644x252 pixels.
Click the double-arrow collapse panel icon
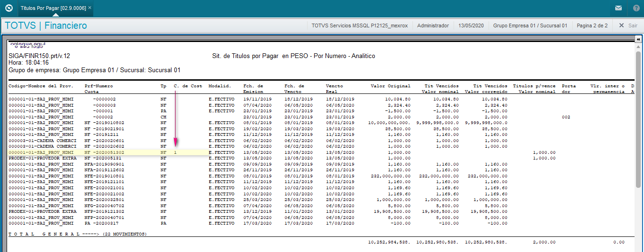point(638,39)
